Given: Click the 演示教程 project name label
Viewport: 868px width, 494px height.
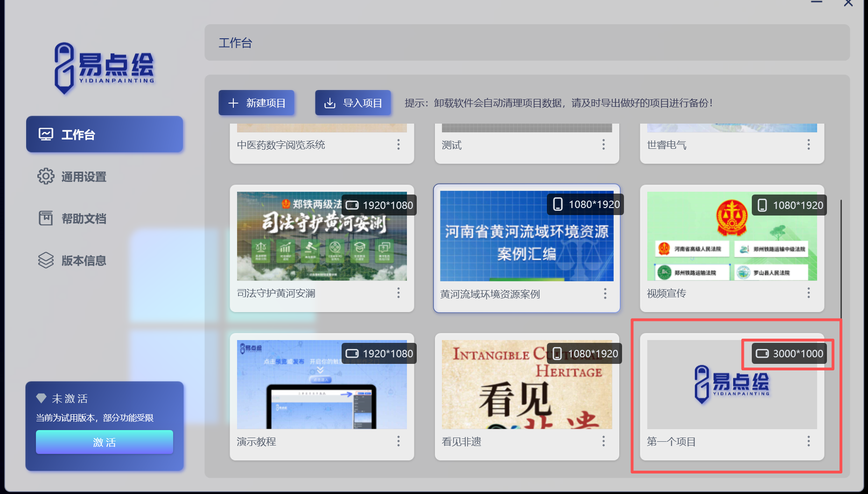Looking at the screenshot, I should pyautogui.click(x=256, y=442).
